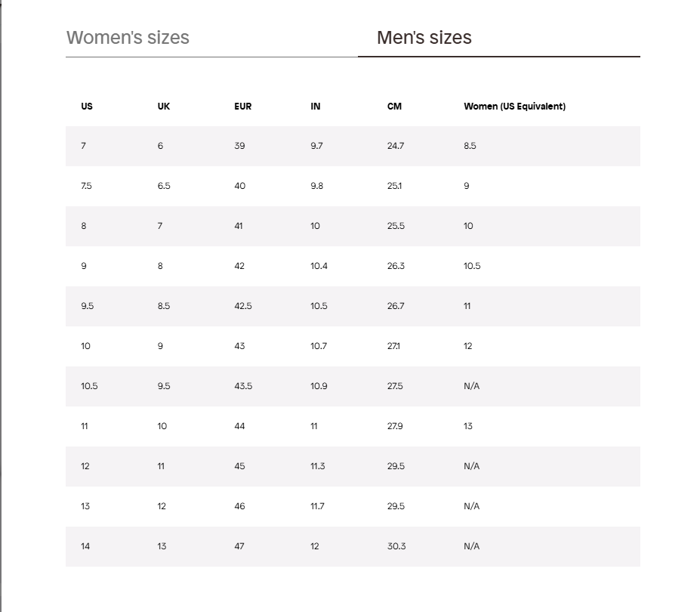Click the 25.1 CM value

click(395, 186)
